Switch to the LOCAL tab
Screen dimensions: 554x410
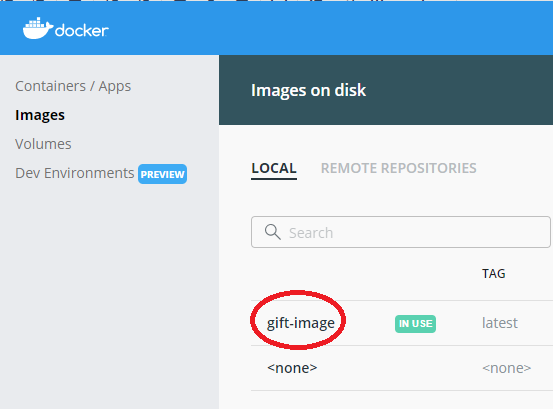pyautogui.click(x=274, y=168)
